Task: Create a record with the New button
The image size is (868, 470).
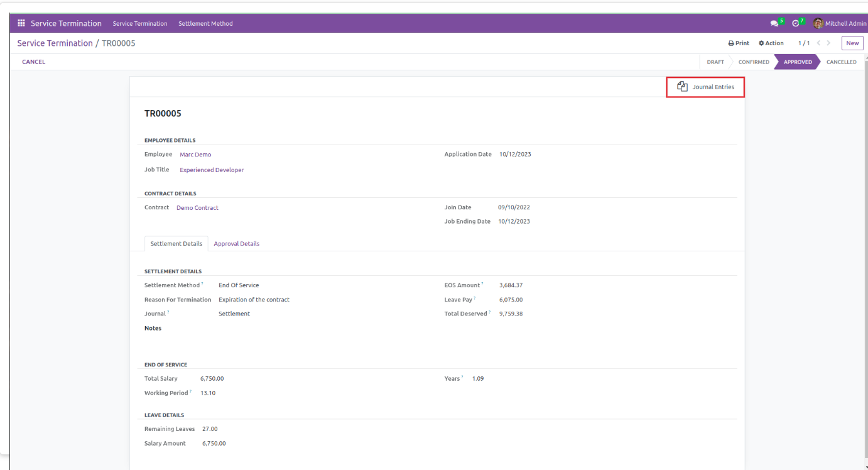Action: 852,43
